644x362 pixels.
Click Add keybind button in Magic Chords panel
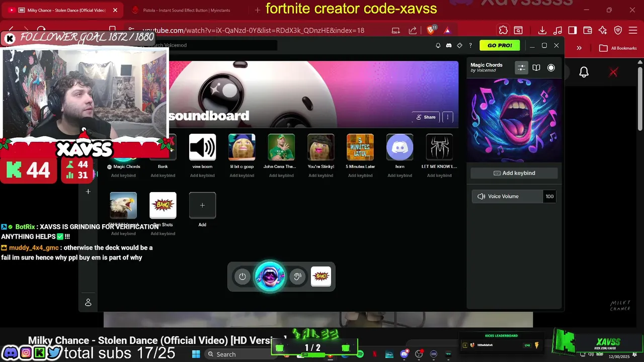tap(514, 173)
